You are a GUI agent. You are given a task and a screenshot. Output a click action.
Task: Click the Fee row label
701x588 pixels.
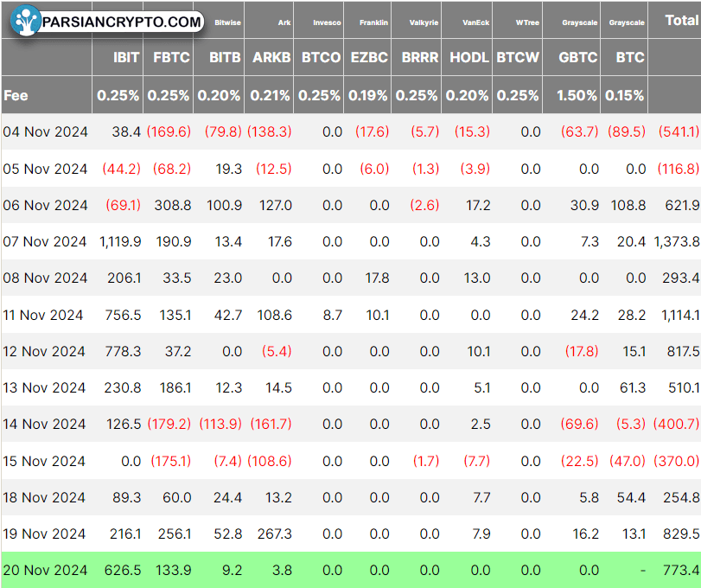pos(16,95)
